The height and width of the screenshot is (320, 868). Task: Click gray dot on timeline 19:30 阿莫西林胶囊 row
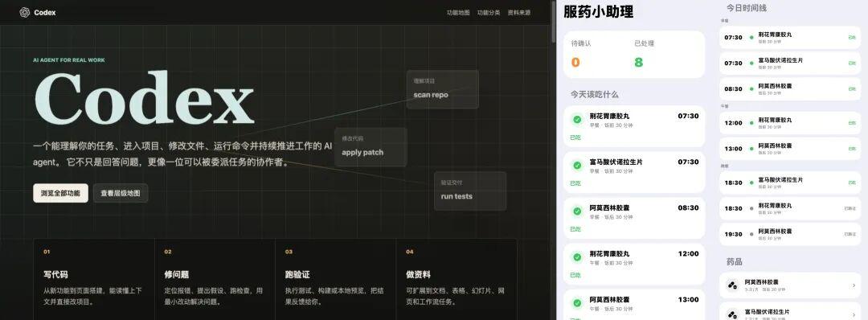point(751,234)
